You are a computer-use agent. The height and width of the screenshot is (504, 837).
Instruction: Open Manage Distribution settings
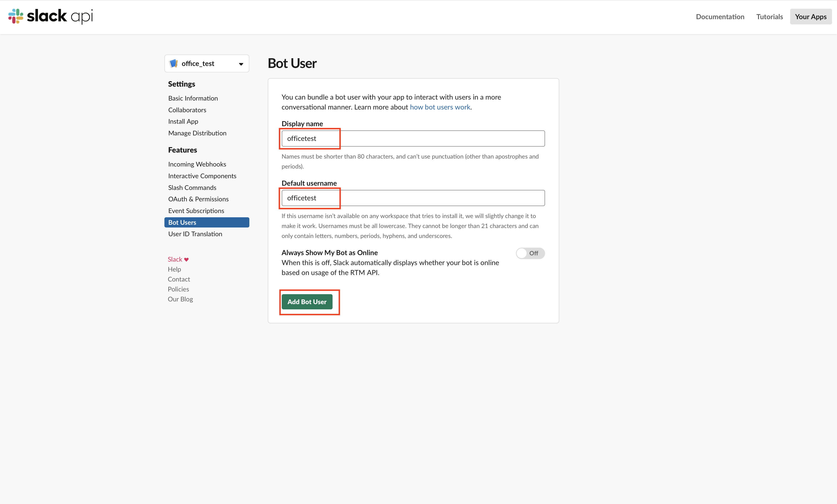pyautogui.click(x=197, y=133)
